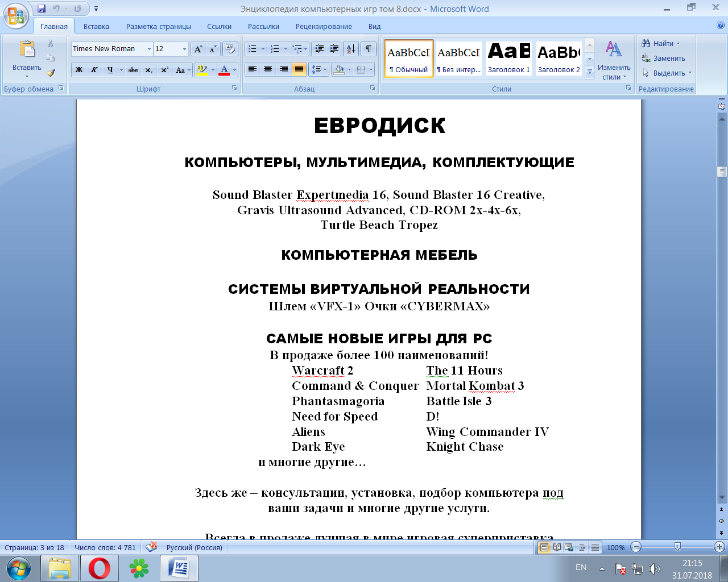Toggle subscript formatting
Screen dimensions: 728x582
(x=149, y=70)
